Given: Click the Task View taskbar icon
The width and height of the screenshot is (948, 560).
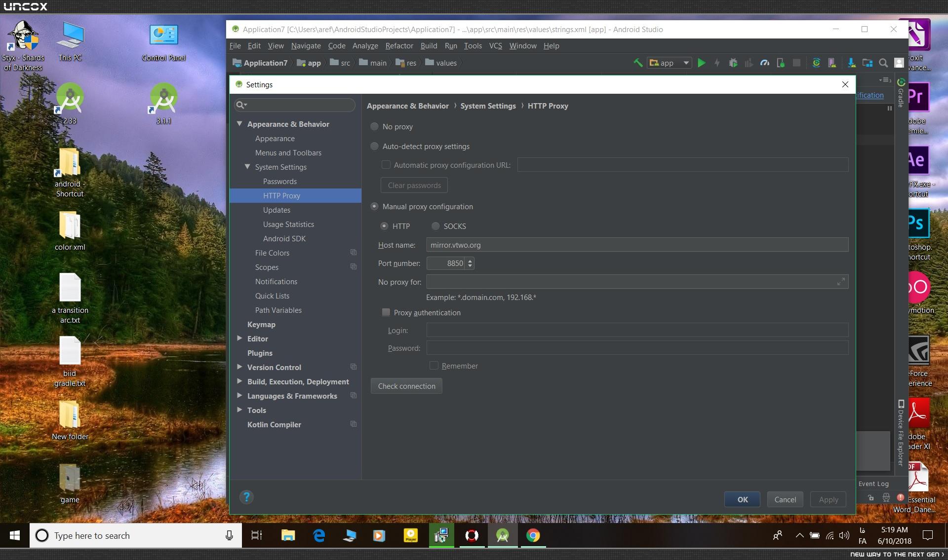Looking at the screenshot, I should pos(257,535).
